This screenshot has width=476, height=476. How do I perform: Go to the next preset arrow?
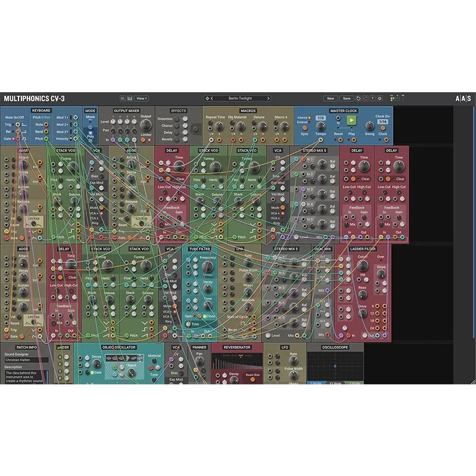click(268, 98)
